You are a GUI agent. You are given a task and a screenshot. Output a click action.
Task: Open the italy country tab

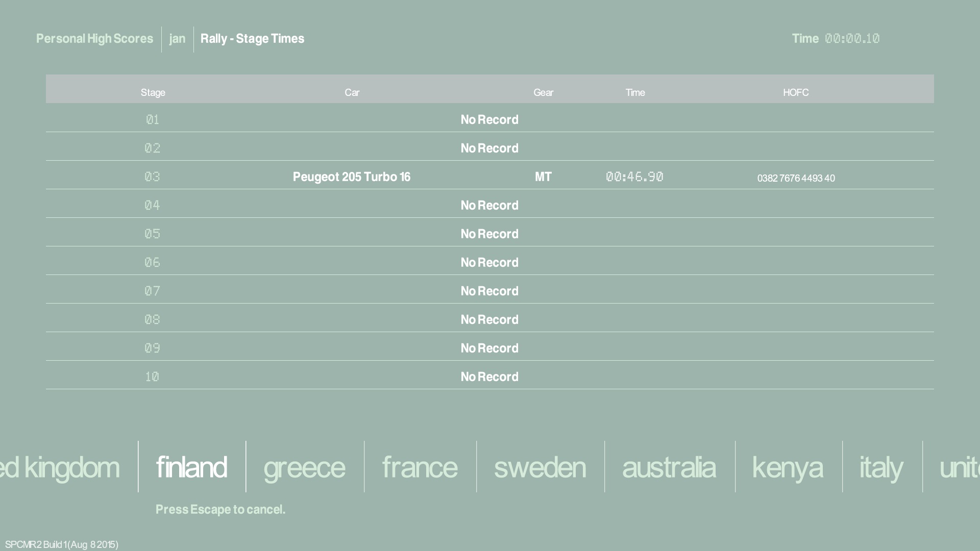[x=881, y=467]
